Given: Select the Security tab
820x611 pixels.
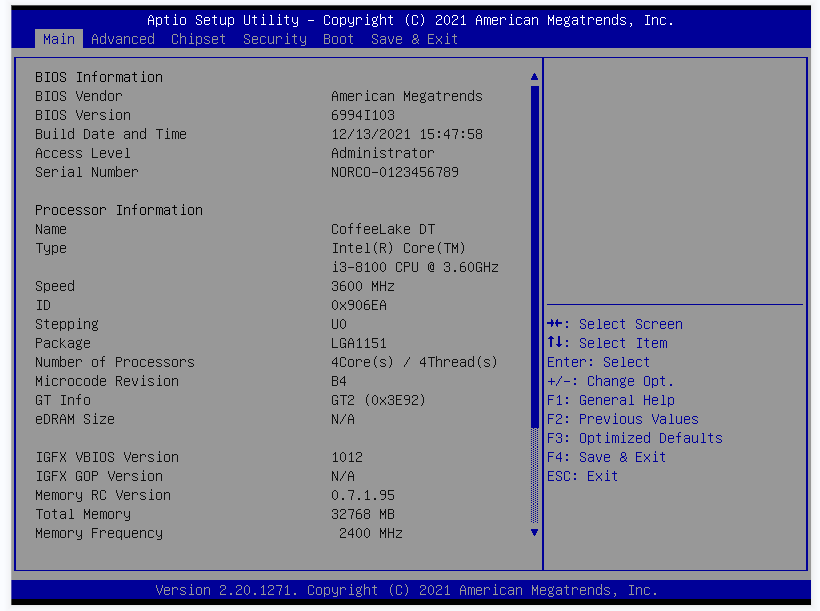Looking at the screenshot, I should click(x=274, y=39).
